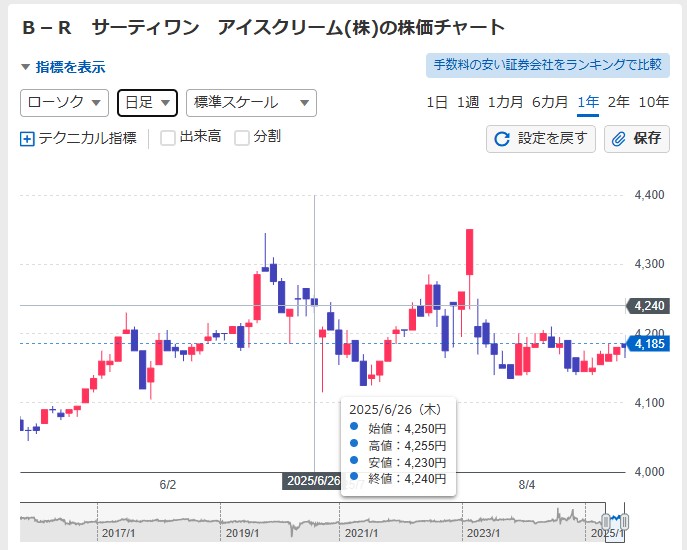Enable the 出来高 checkbox
The height and width of the screenshot is (550, 687).
(167, 138)
